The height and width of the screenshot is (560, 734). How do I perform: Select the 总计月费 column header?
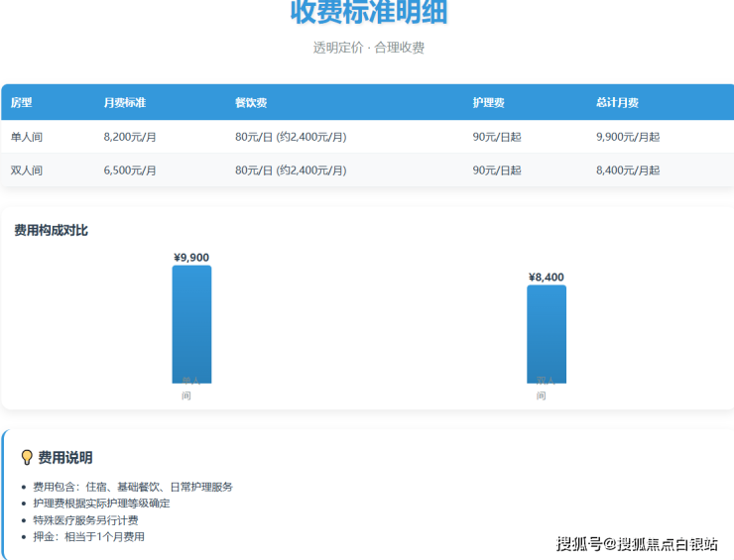[x=617, y=103]
